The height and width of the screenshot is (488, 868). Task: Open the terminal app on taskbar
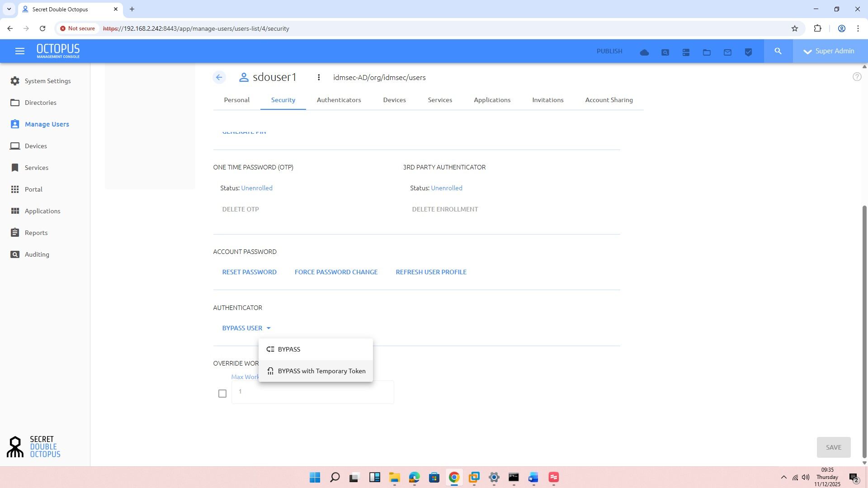pos(514,478)
